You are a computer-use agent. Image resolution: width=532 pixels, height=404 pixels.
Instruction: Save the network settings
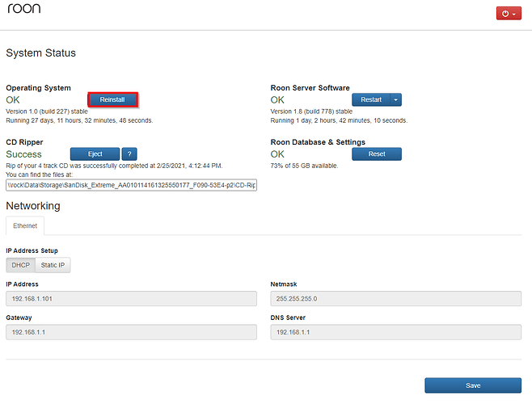click(473, 385)
